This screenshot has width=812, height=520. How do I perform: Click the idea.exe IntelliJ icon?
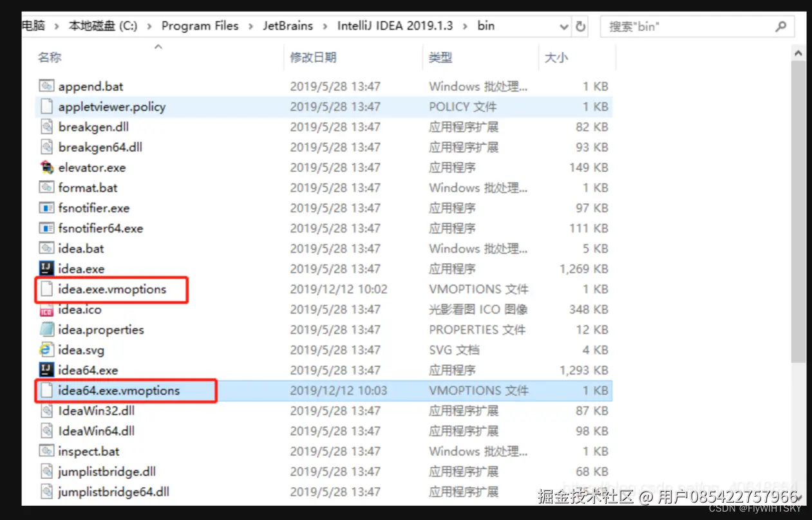(46, 269)
